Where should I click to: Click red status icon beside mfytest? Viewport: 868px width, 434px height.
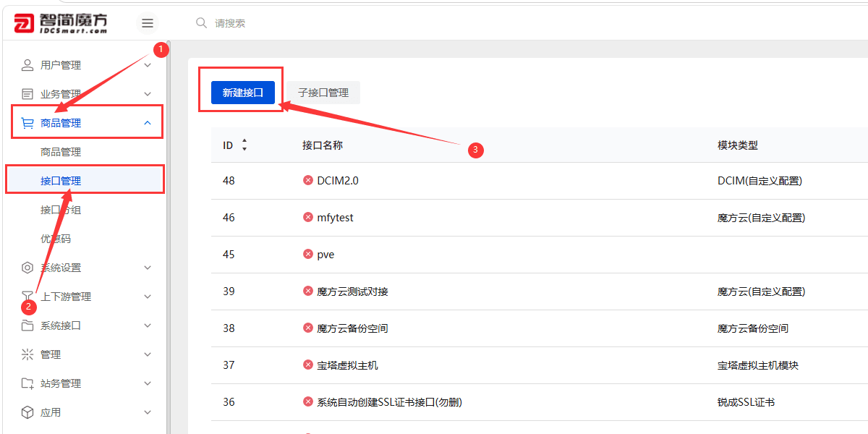308,218
